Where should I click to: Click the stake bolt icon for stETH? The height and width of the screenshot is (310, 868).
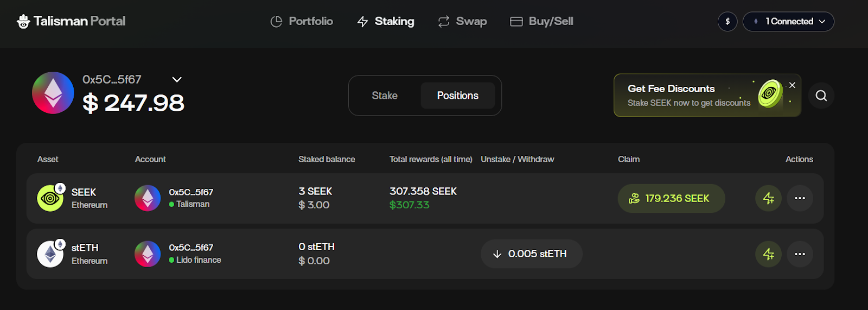point(768,254)
